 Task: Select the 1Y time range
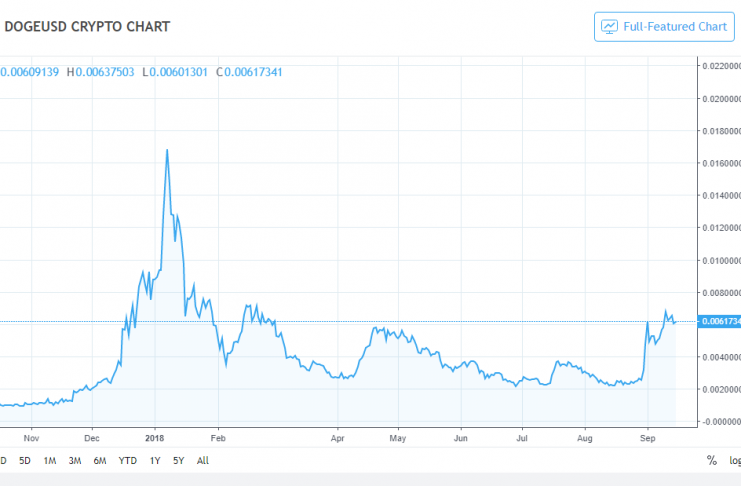coord(155,460)
